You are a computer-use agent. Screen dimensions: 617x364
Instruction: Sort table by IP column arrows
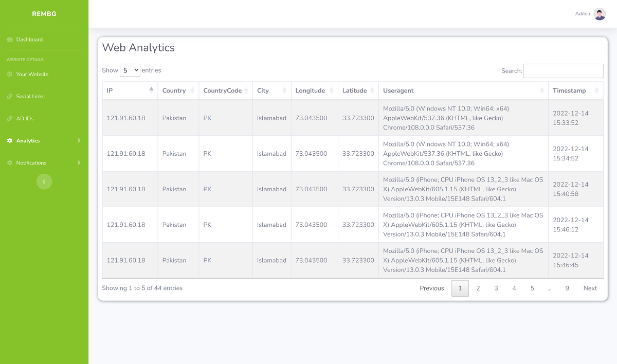[x=151, y=90]
